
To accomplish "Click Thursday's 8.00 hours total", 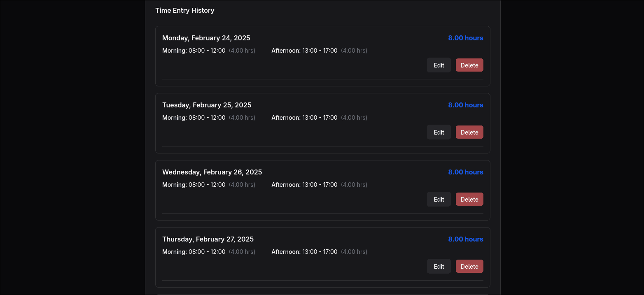I will [465, 239].
